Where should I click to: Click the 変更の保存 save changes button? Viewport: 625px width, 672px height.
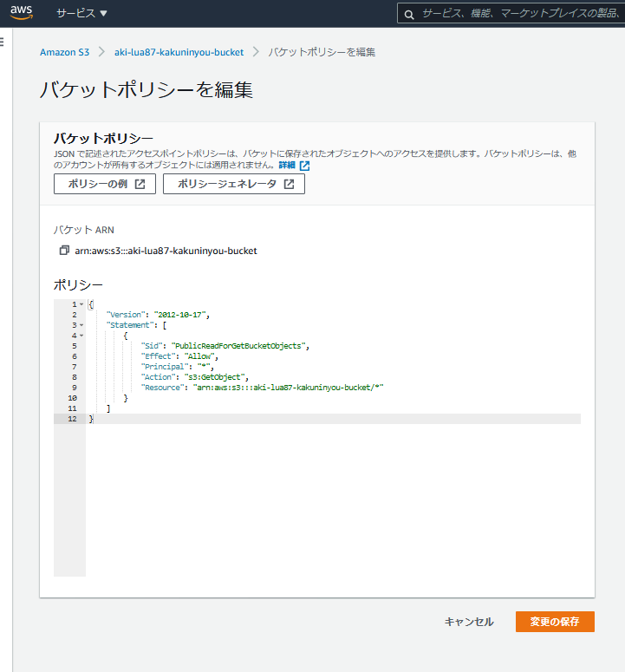(555, 622)
